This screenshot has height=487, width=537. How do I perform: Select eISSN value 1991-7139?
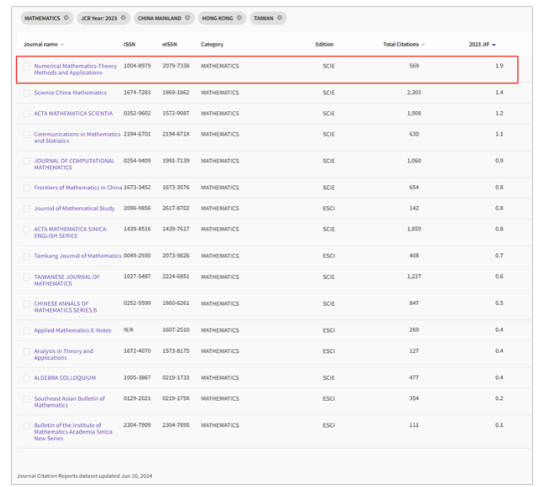(176, 161)
